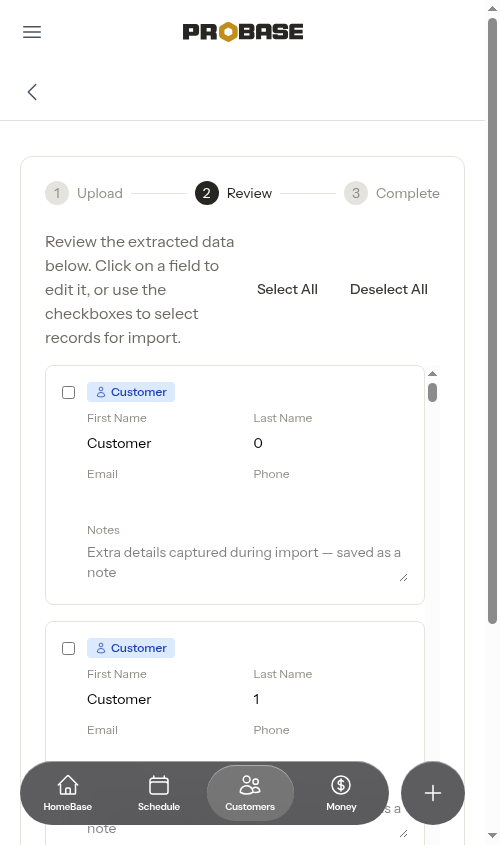The width and height of the screenshot is (500, 845).
Task: Go back with the left chevron
Action: click(x=32, y=92)
